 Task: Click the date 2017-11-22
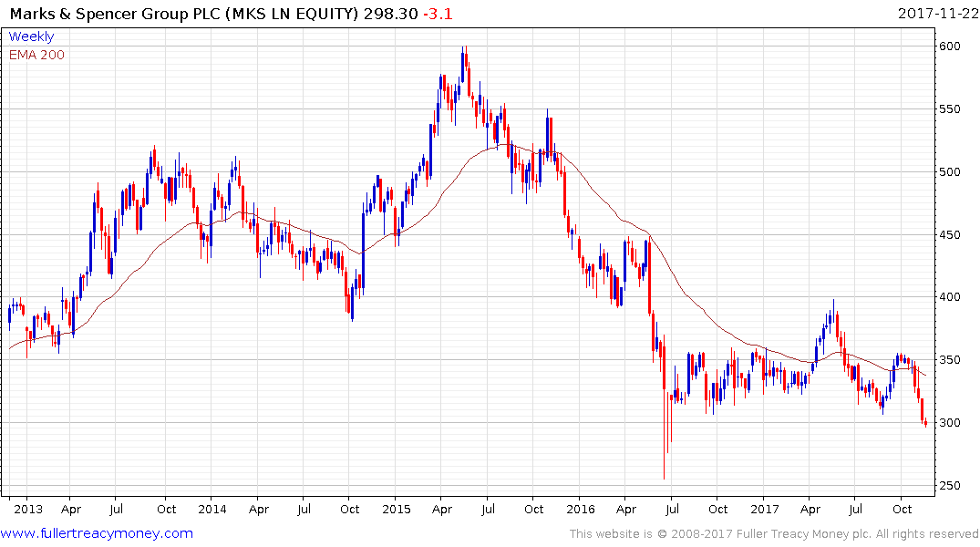pos(937,14)
